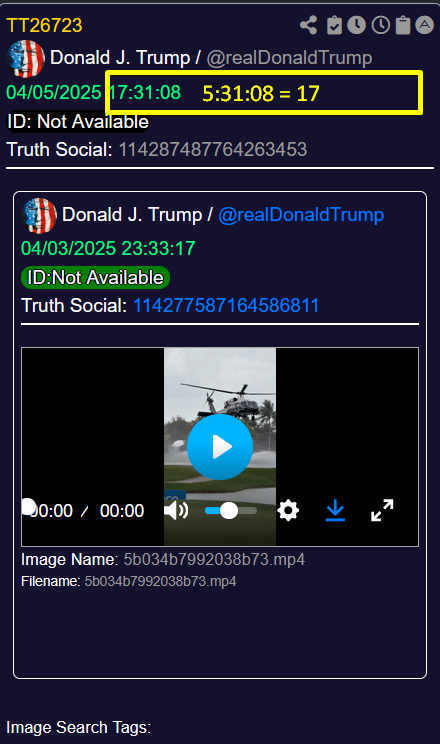
Task: Click the TT26723 post identifier
Action: click(44, 25)
